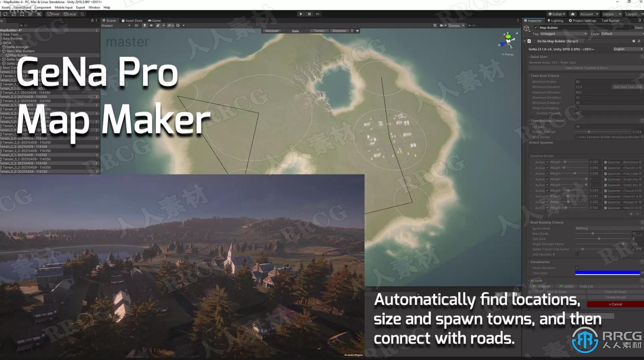Open the cloud Services icon

(573, 14)
